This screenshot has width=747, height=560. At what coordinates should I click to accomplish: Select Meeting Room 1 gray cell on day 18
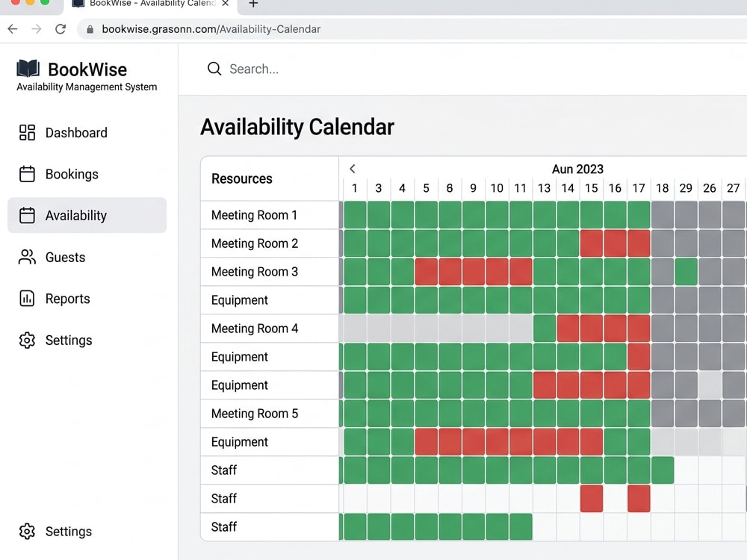(662, 215)
